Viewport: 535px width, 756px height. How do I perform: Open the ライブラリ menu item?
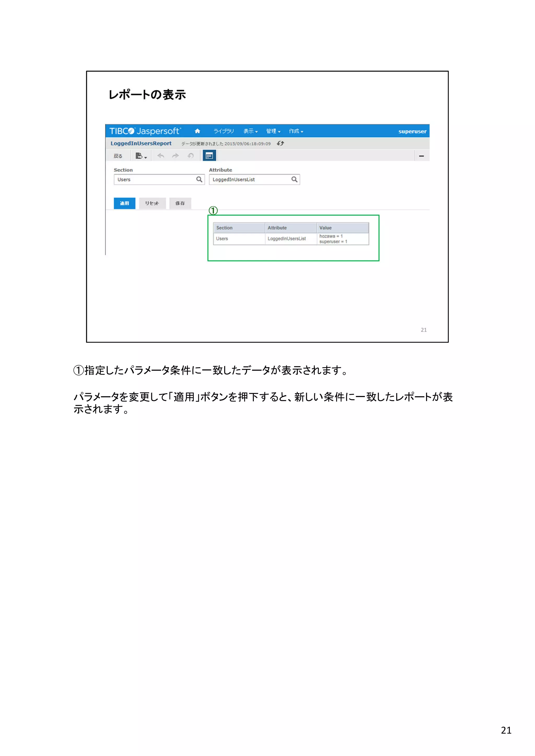pyautogui.click(x=224, y=131)
